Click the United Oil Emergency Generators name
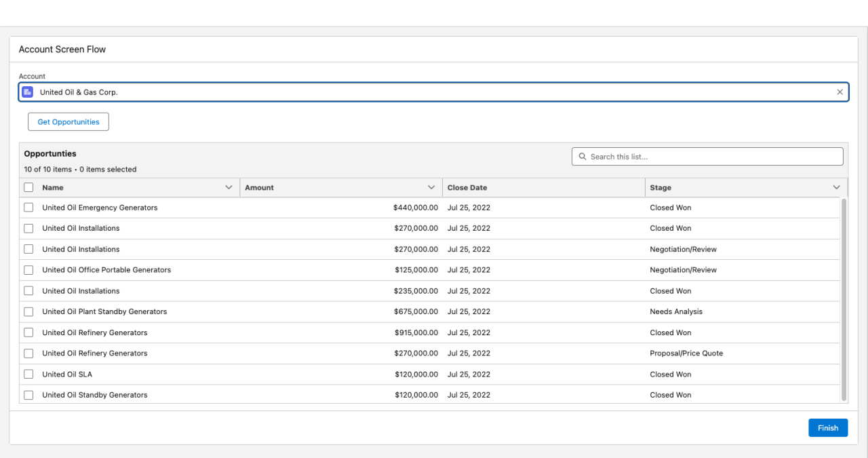Screen dimensions: 868x458 [100, 208]
